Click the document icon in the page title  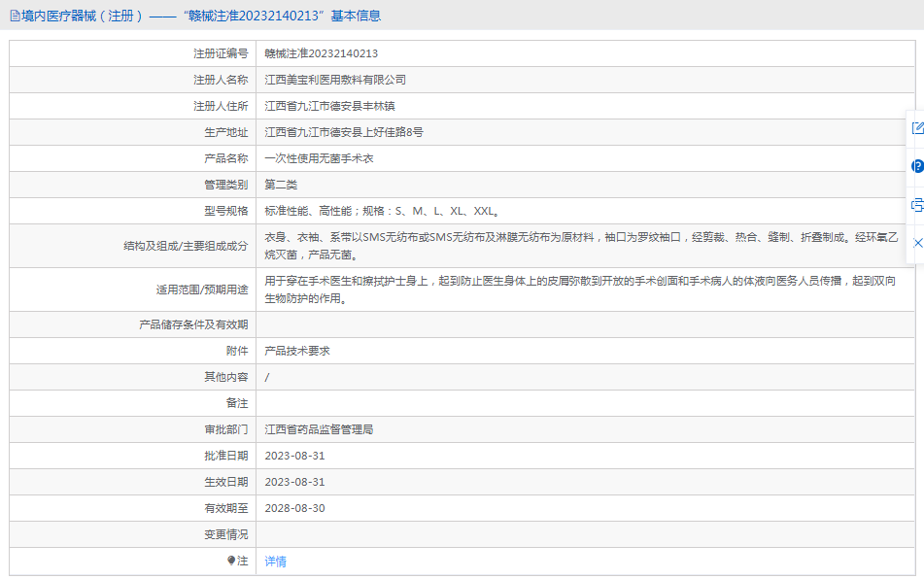click(15, 16)
